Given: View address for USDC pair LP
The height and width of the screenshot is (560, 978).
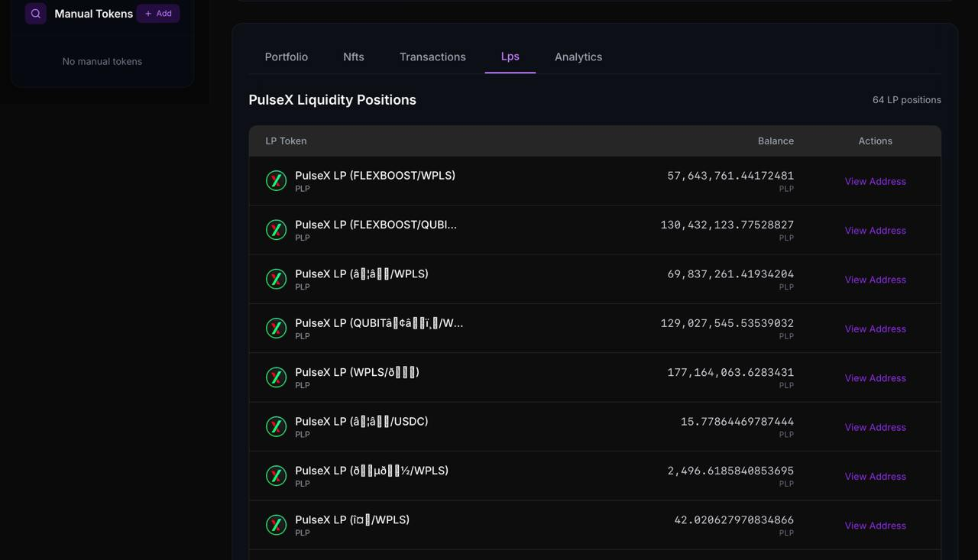Looking at the screenshot, I should (x=875, y=427).
